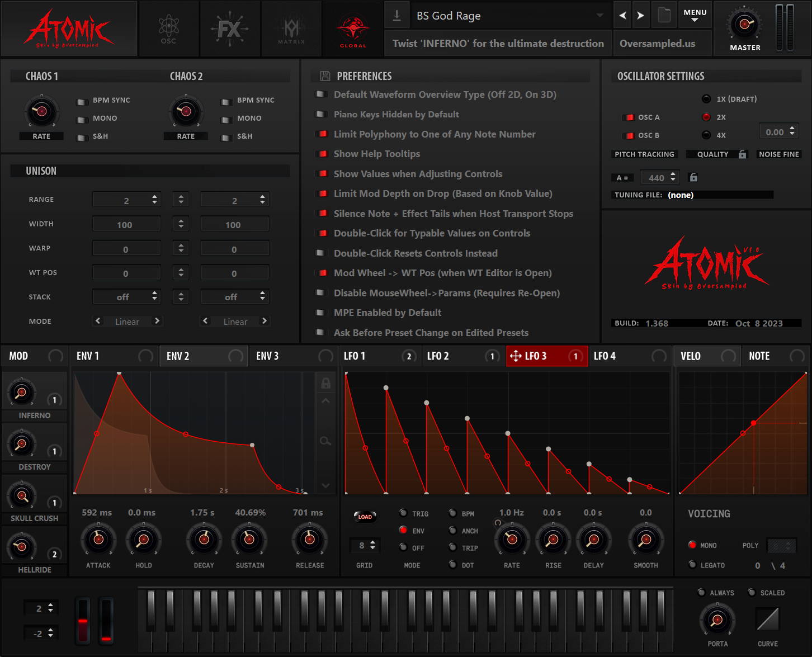
Task: Click the Atomic logo top left
Action: pyautogui.click(x=69, y=29)
